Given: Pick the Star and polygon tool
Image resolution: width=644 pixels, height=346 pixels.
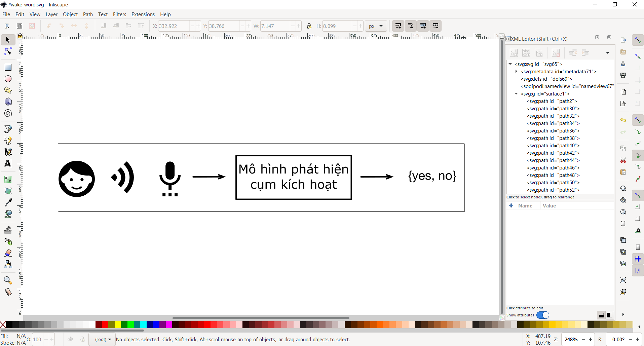Looking at the screenshot, I should click(x=8, y=90).
